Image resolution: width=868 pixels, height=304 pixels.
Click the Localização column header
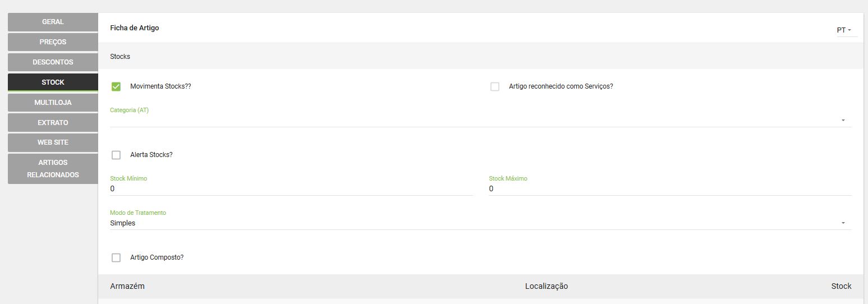pos(546,286)
